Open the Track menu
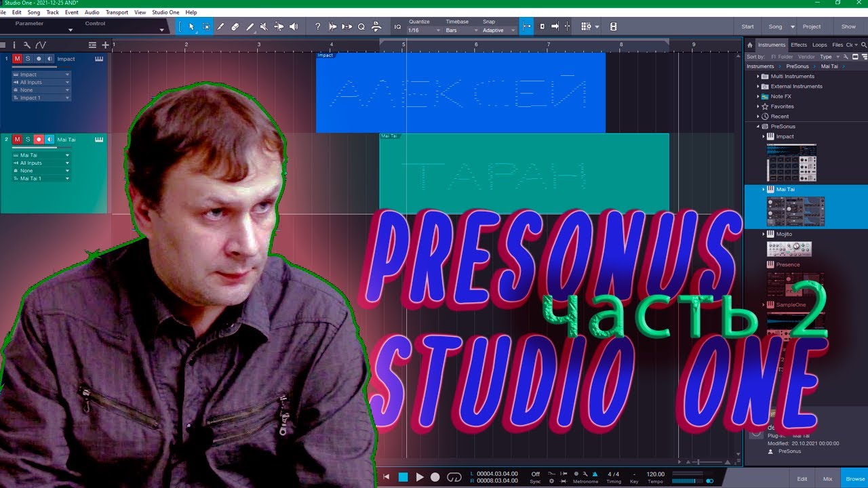This screenshot has width=868, height=488. 52,12
